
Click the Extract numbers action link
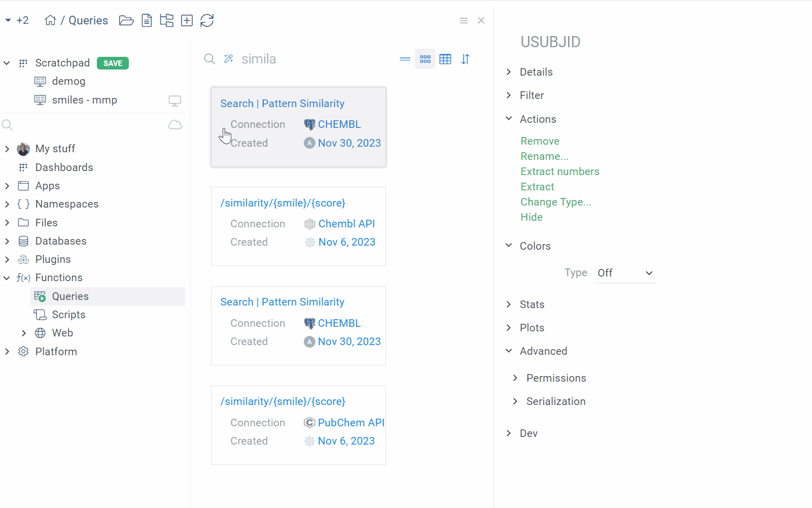click(x=560, y=172)
